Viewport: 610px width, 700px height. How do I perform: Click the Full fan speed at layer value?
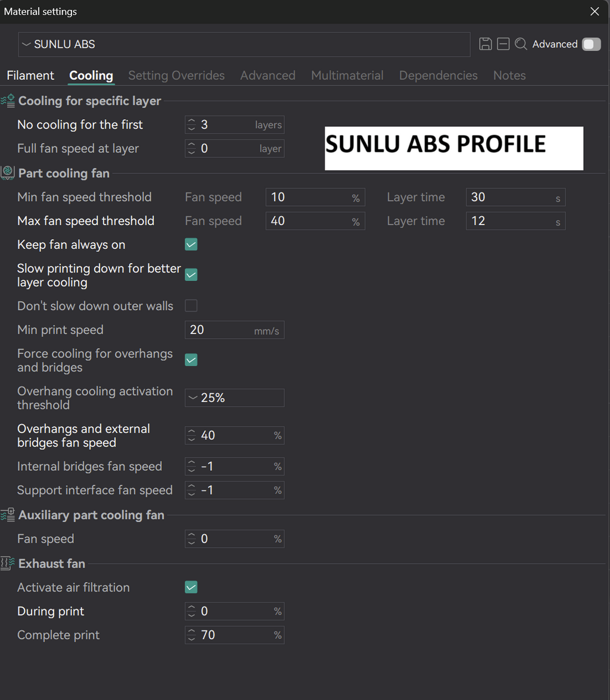[x=235, y=148]
